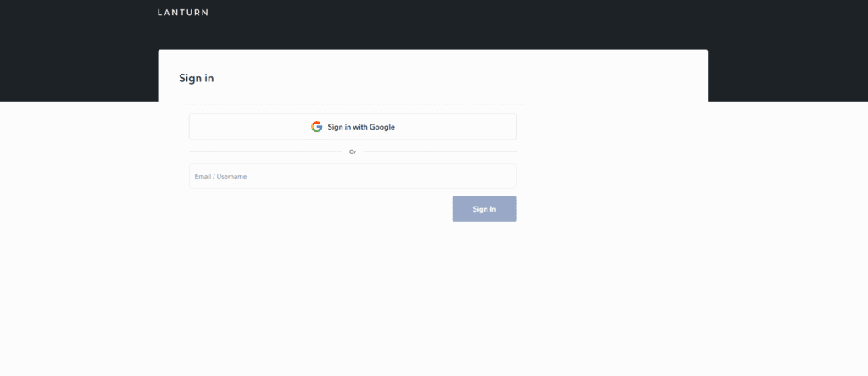The image size is (868, 376).
Task: Click the 'Sign In' text on the submit button
Action: pyautogui.click(x=484, y=209)
